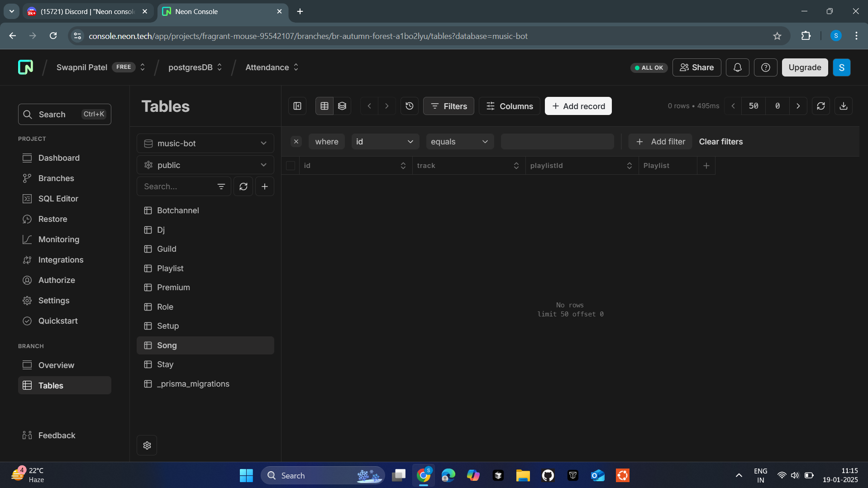Open SQL Editor
The width and height of the screenshot is (868, 488).
pos(65,199)
